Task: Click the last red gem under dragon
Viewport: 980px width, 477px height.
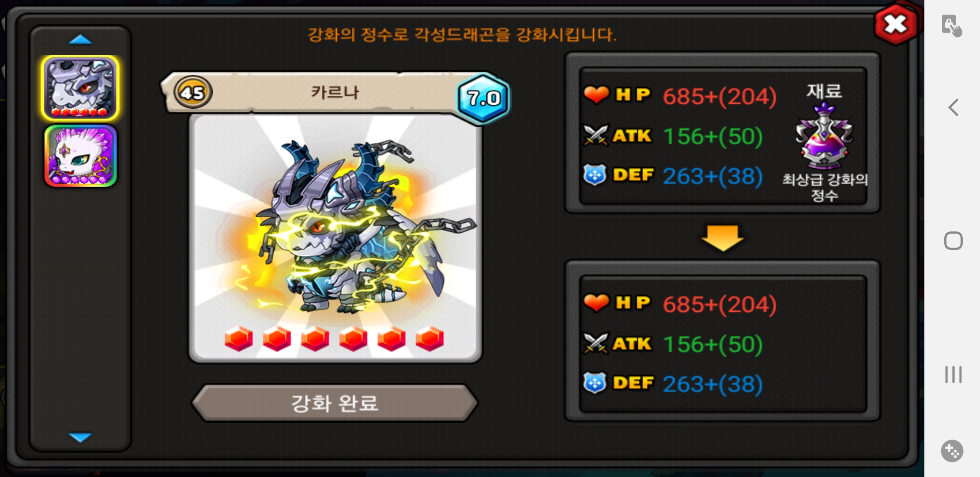Action: pyautogui.click(x=430, y=339)
